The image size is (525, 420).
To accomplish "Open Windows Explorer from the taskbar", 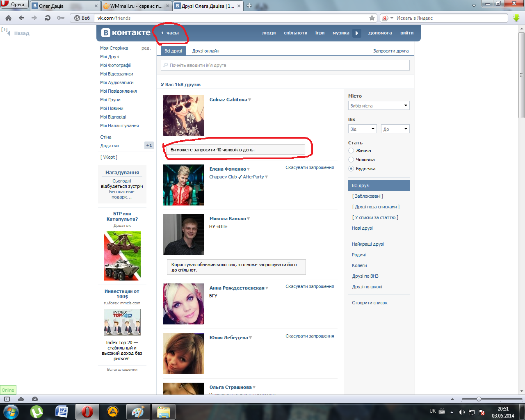I will click(164, 411).
